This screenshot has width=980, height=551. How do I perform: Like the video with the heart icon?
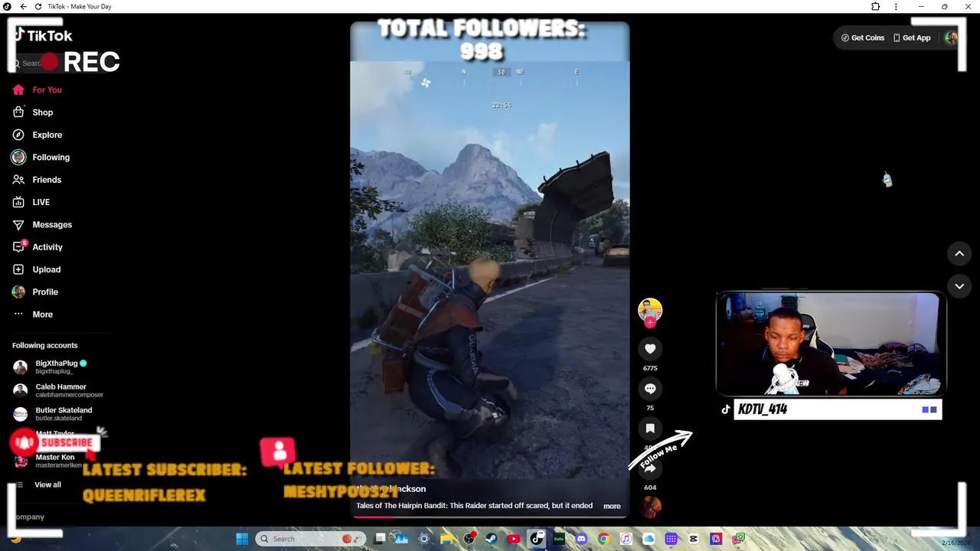click(650, 349)
